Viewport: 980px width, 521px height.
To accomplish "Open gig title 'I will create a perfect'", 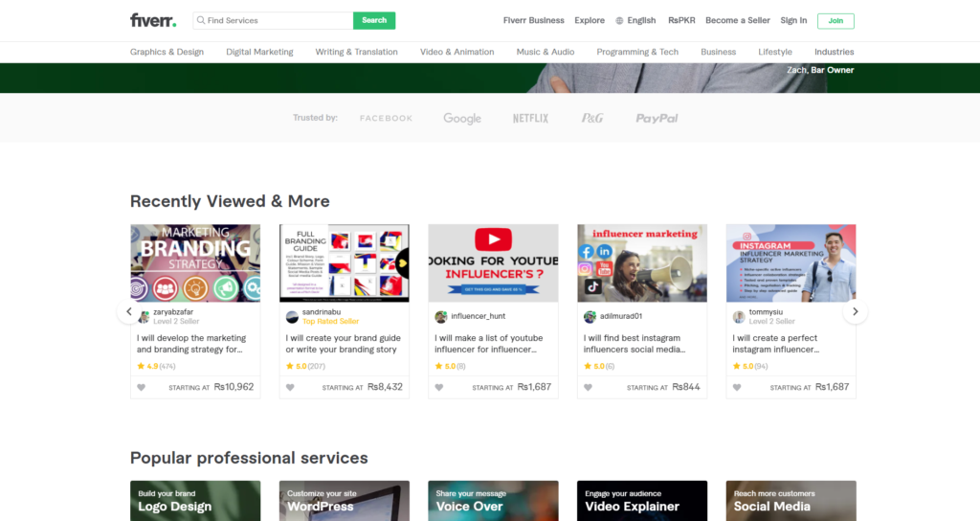I will [x=775, y=344].
